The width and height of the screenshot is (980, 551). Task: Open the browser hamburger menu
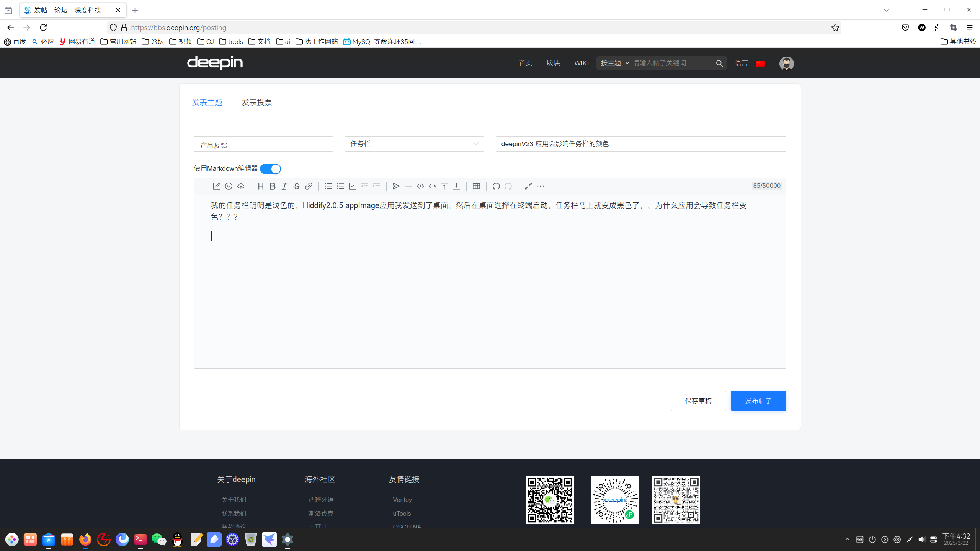tap(970, 28)
